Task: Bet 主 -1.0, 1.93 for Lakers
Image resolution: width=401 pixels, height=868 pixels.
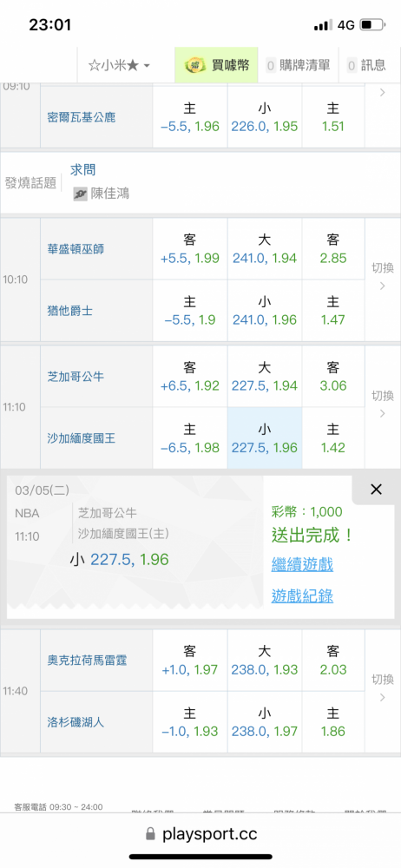Action: point(190,722)
